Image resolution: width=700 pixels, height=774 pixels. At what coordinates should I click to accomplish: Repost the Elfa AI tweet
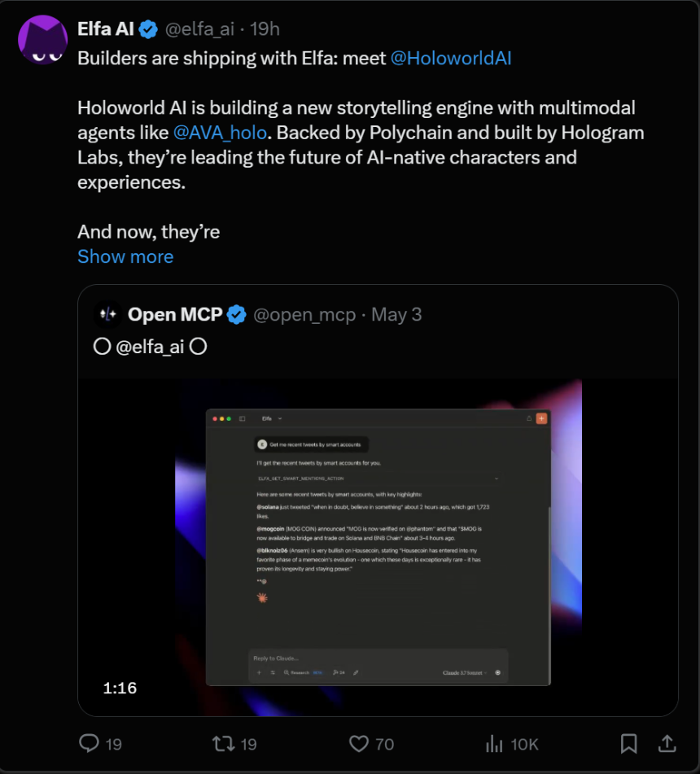click(x=222, y=743)
